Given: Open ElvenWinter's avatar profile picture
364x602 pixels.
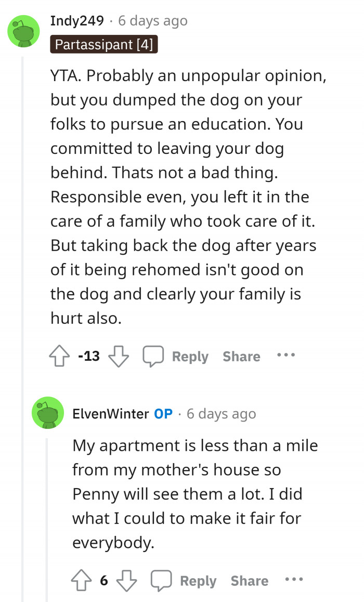Looking at the screenshot, I should click(x=48, y=413).
